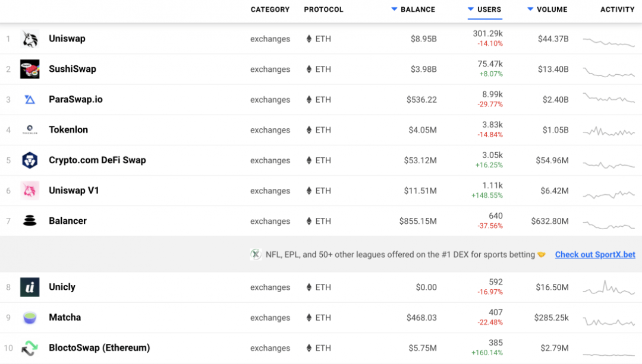Viewport: 642px width, 364px height.
Task: Click the ParaSwap.io activity sparkline chart
Action: pyautogui.click(x=609, y=98)
